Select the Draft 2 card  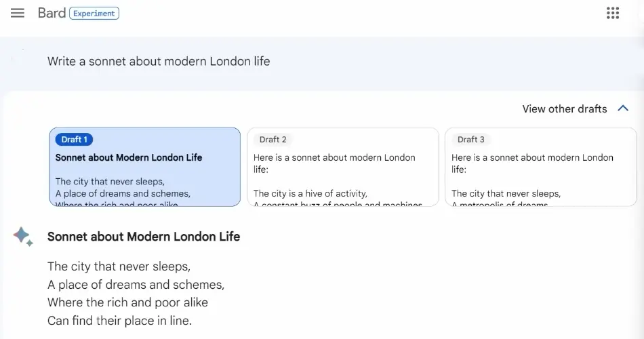[343, 167]
